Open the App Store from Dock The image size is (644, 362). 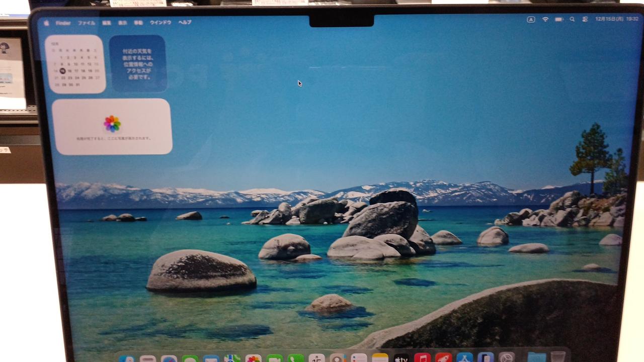464,358
